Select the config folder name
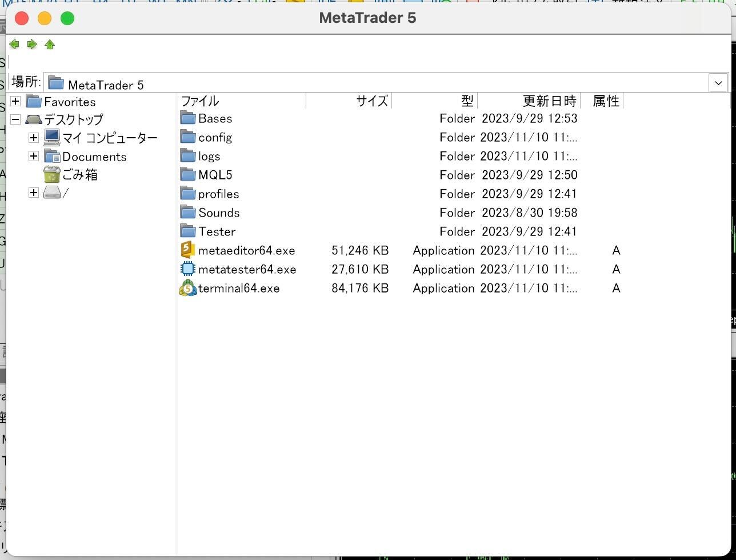736x560 pixels. click(215, 138)
